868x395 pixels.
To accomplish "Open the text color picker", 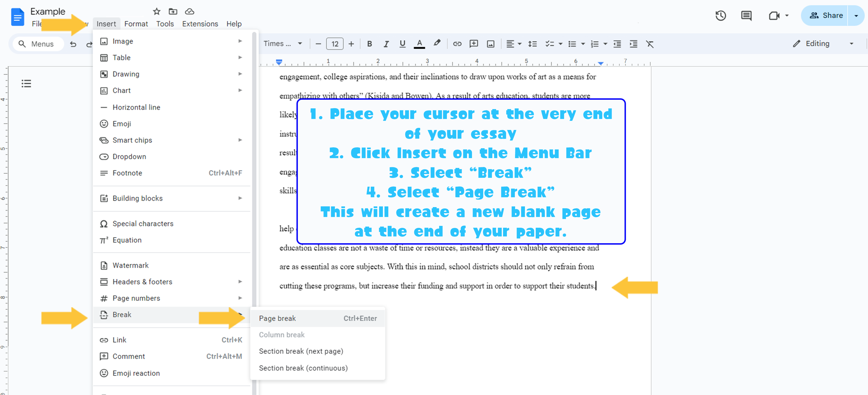I will point(419,44).
